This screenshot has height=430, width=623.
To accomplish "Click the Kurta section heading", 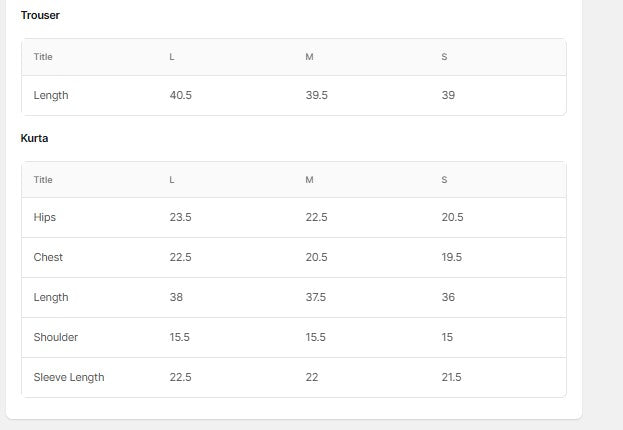I will pyautogui.click(x=35, y=138).
